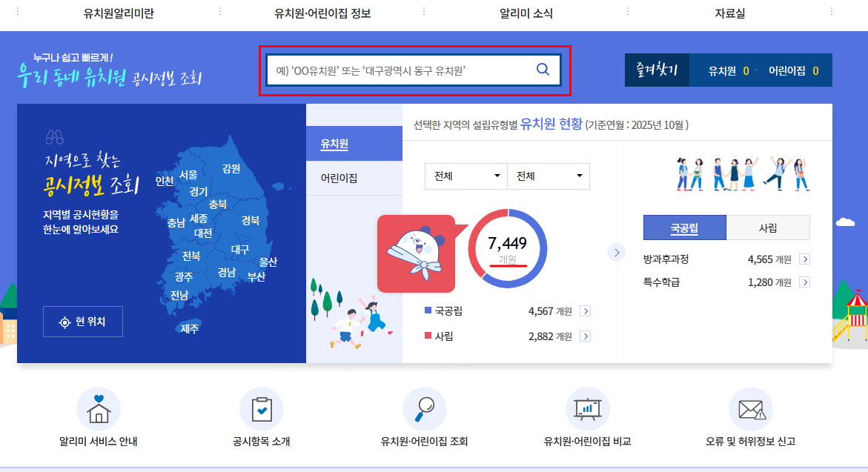This screenshot has height=472, width=868.
Task: Open details arrow next to 방과후과정
Action: 806,259
